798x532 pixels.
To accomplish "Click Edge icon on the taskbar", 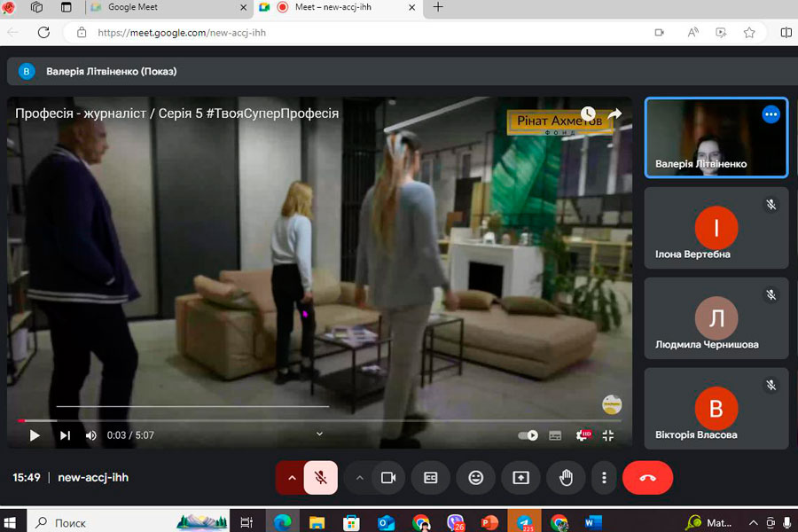I will point(283,522).
